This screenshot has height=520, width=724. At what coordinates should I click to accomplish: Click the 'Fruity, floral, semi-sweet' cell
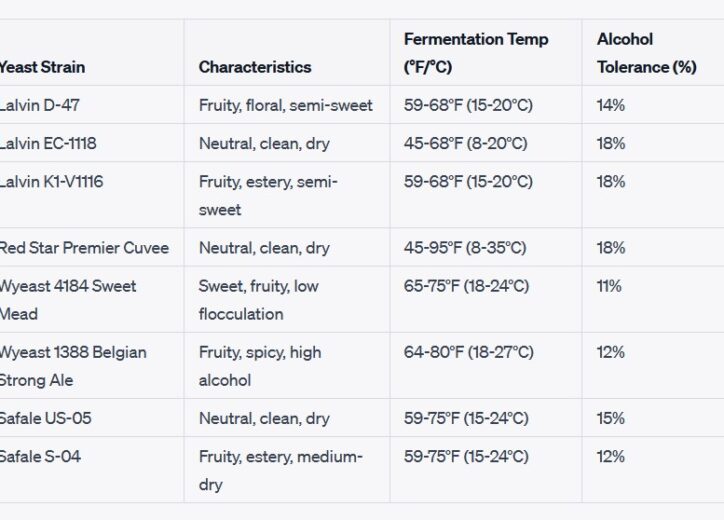click(285, 105)
